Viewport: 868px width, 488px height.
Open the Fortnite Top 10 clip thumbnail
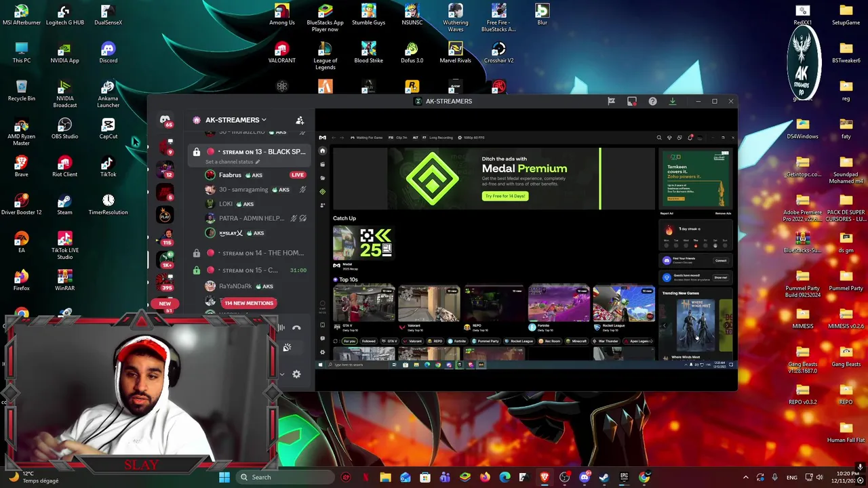pos(558,304)
